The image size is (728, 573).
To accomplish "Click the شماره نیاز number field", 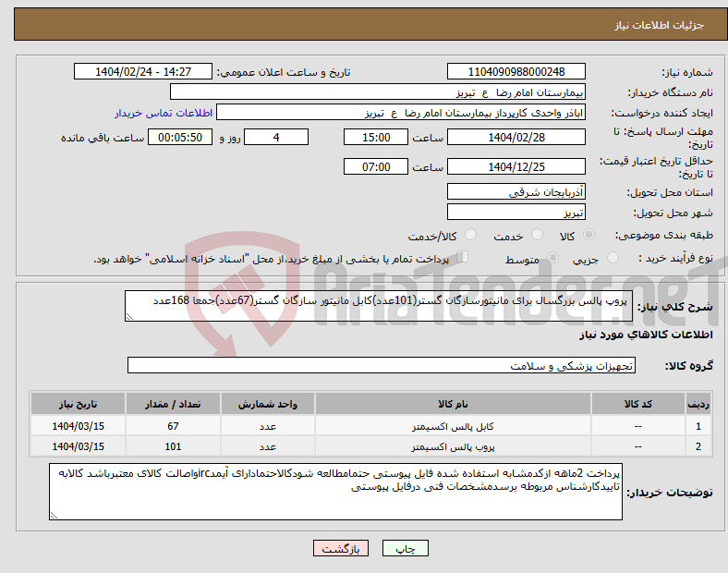I will pos(516,71).
